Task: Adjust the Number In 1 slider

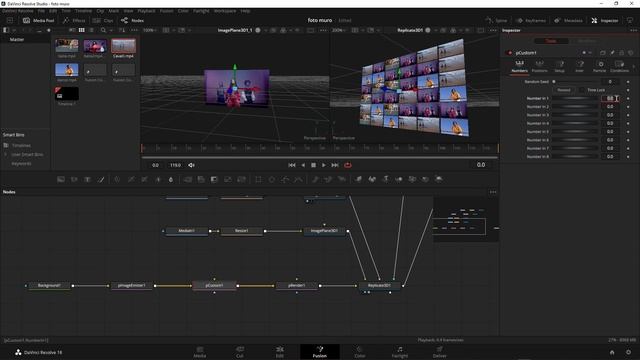Action: 575,98
